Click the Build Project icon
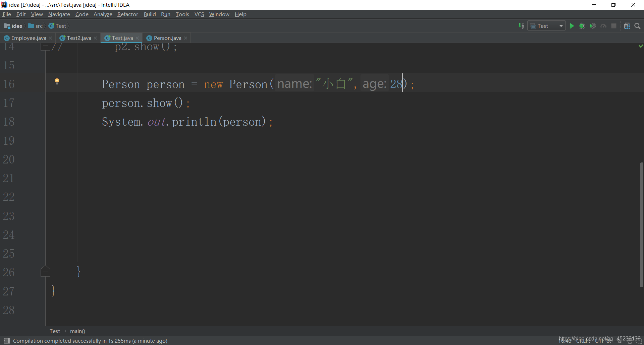Viewport: 644px width, 345px height. tap(521, 26)
